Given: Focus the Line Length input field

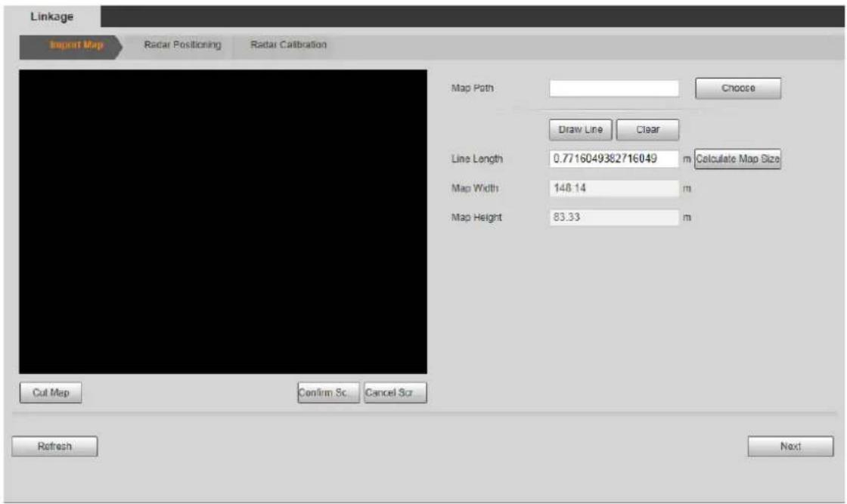Looking at the screenshot, I should click(x=613, y=159).
